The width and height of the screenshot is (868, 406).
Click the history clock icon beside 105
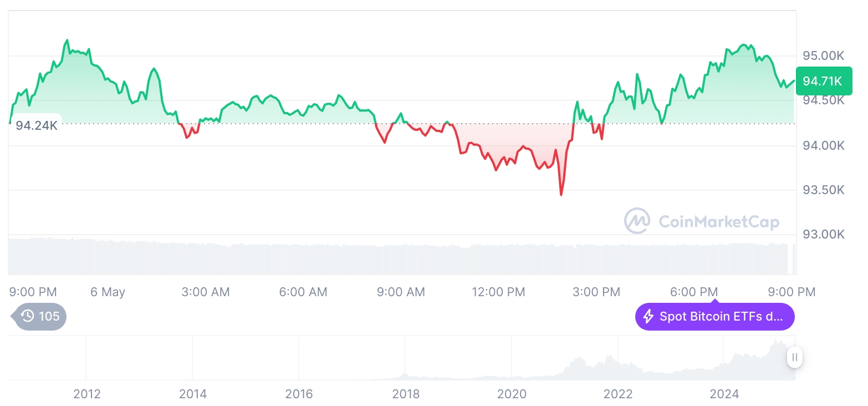click(28, 317)
